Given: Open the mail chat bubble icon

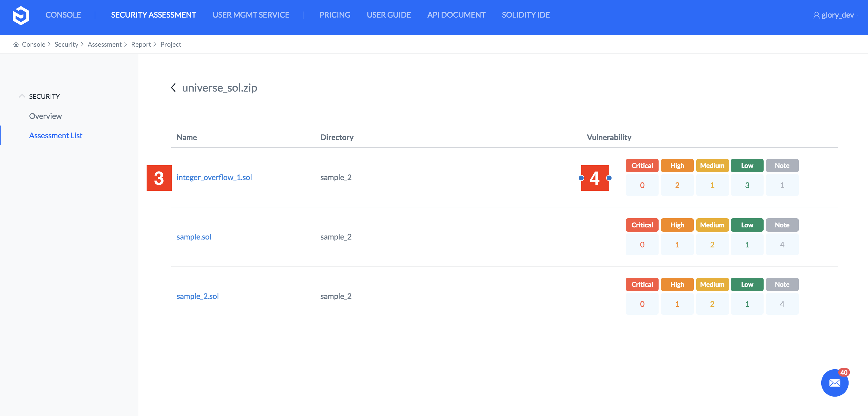Looking at the screenshot, I should click(x=834, y=383).
